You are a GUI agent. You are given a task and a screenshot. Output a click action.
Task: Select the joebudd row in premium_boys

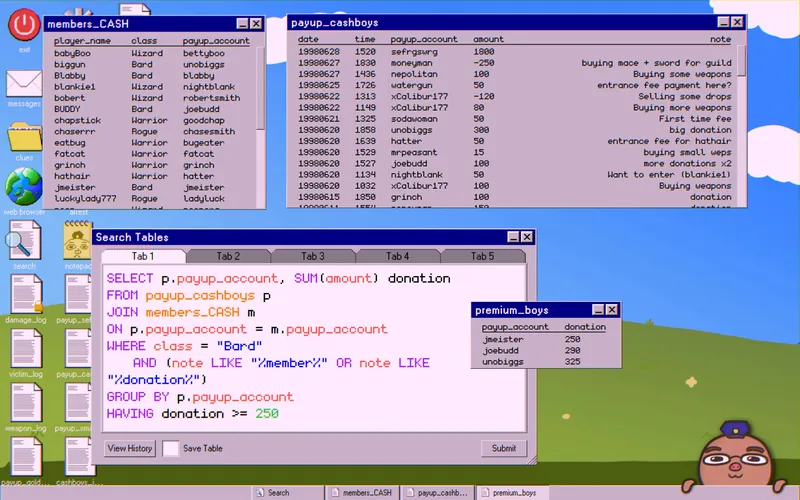point(543,351)
